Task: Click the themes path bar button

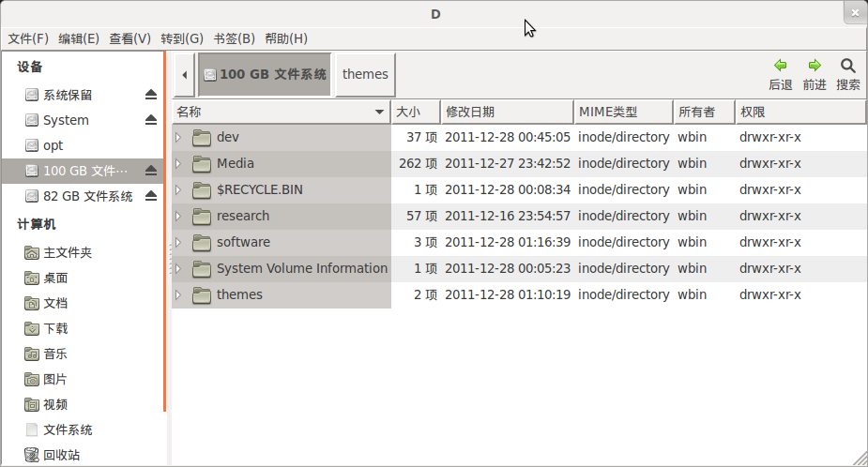Action: point(365,75)
